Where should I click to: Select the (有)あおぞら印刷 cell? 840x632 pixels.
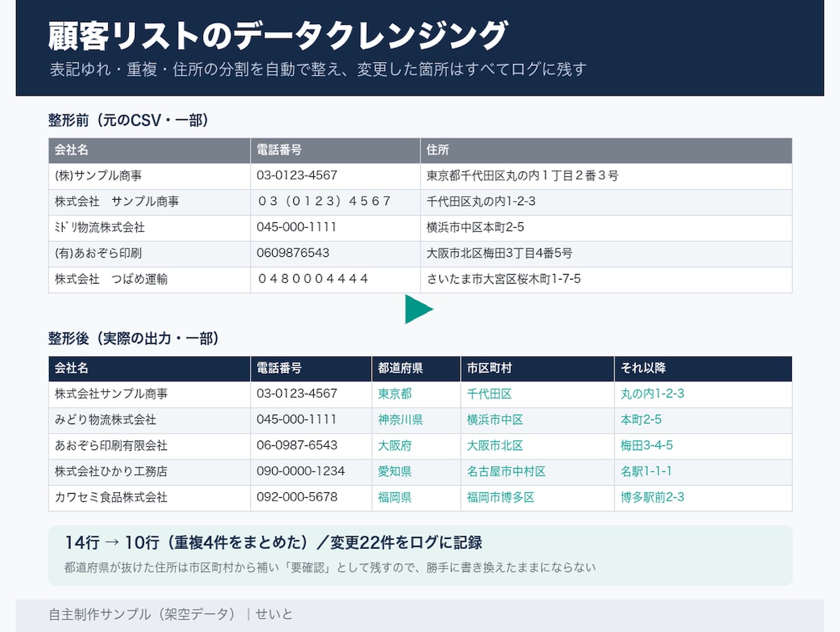point(149,253)
